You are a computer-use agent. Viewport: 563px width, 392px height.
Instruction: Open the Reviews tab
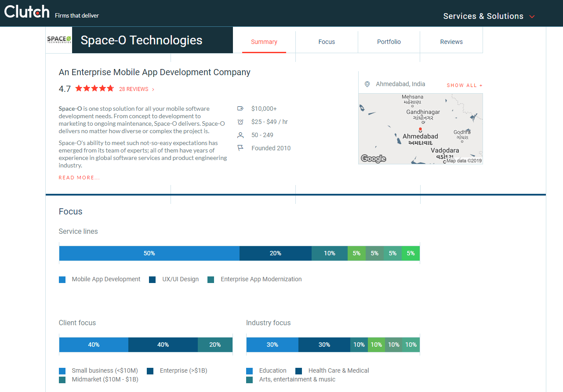click(x=451, y=42)
